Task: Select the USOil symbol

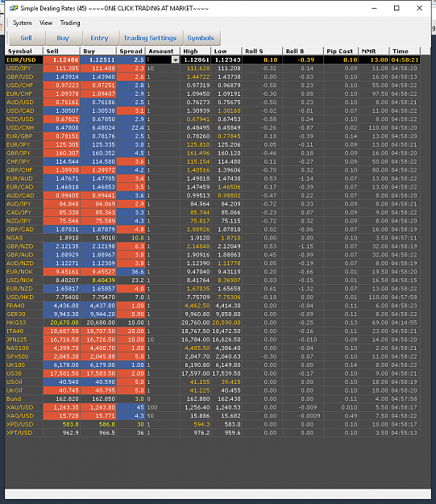Action: tap(15, 382)
